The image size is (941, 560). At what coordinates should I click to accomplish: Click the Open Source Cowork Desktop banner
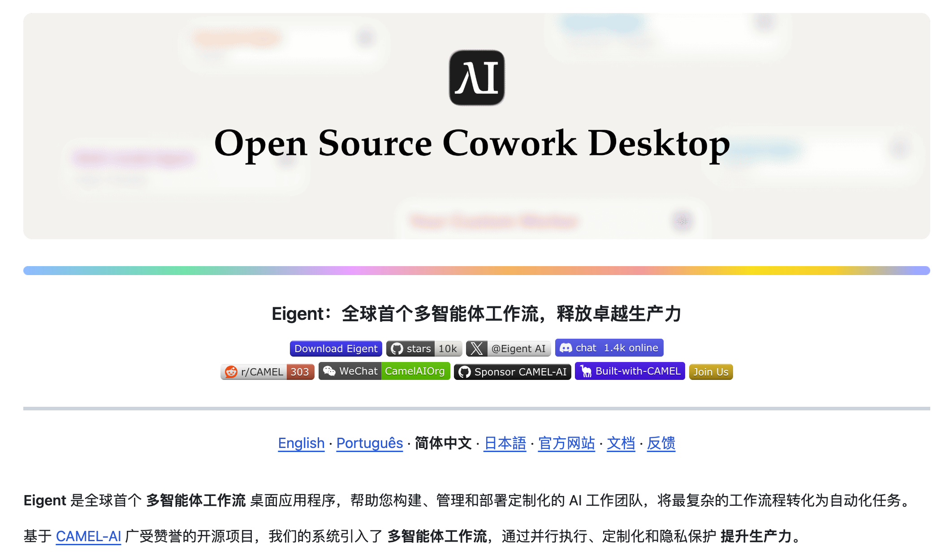coord(472,143)
